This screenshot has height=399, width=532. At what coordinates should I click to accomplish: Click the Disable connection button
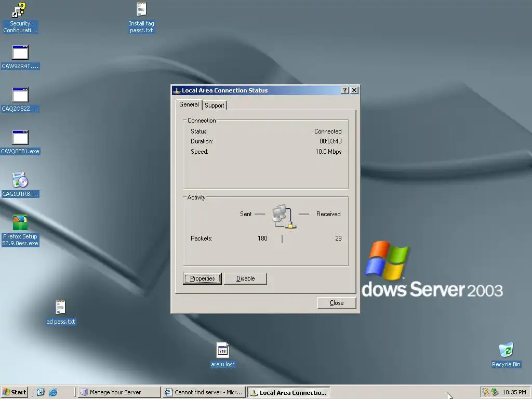[x=245, y=278]
